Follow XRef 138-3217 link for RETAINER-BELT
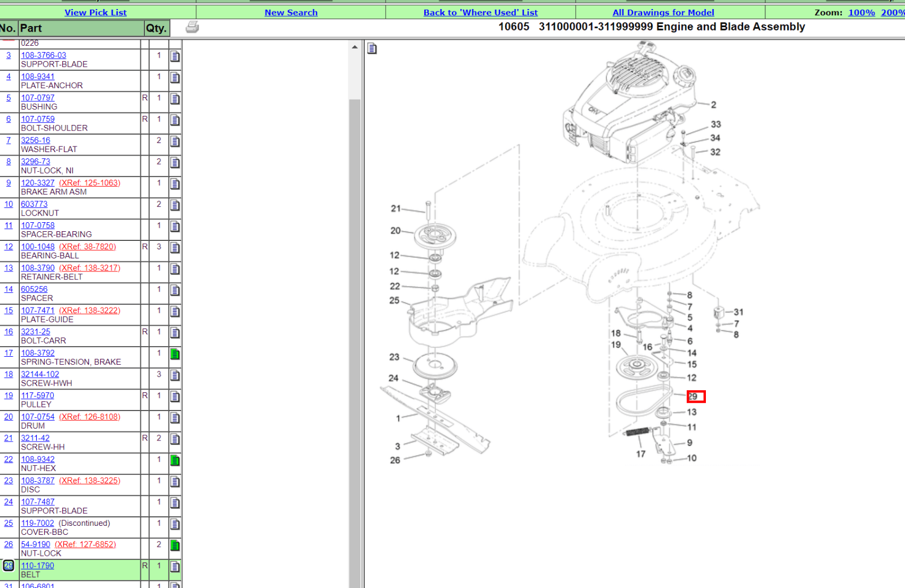905x588 pixels. pyautogui.click(x=89, y=268)
